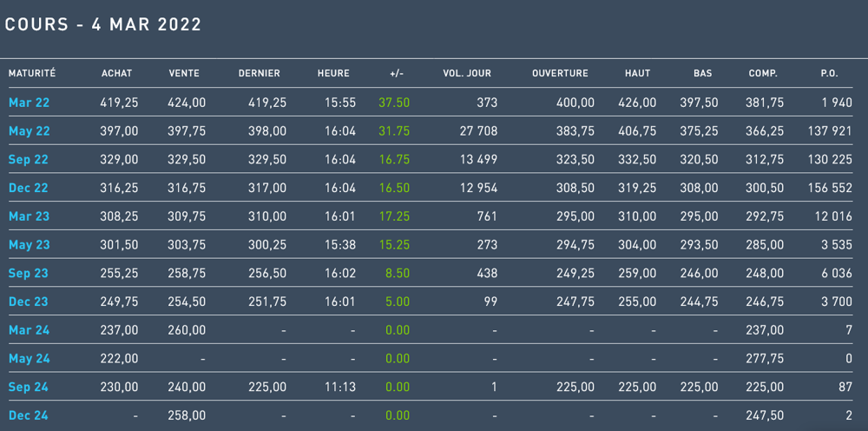Image resolution: width=868 pixels, height=431 pixels.
Task: Open the Mar 22 maturity link
Action: point(29,103)
